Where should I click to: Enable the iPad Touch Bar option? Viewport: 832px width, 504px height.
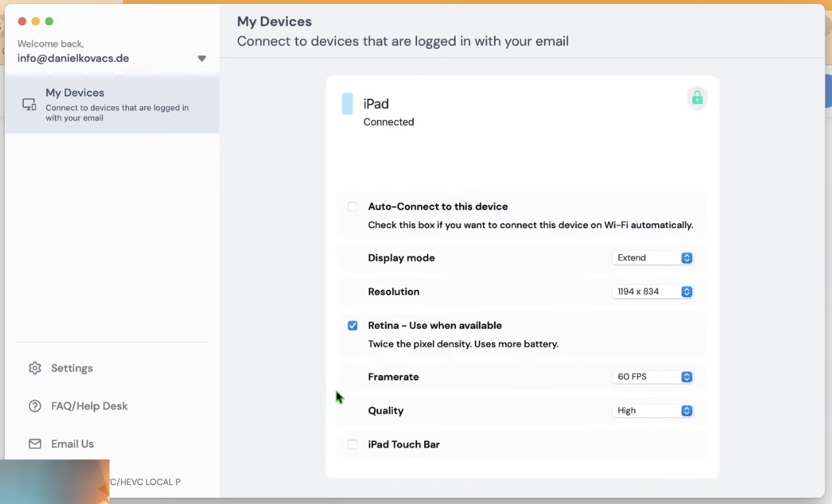click(352, 445)
